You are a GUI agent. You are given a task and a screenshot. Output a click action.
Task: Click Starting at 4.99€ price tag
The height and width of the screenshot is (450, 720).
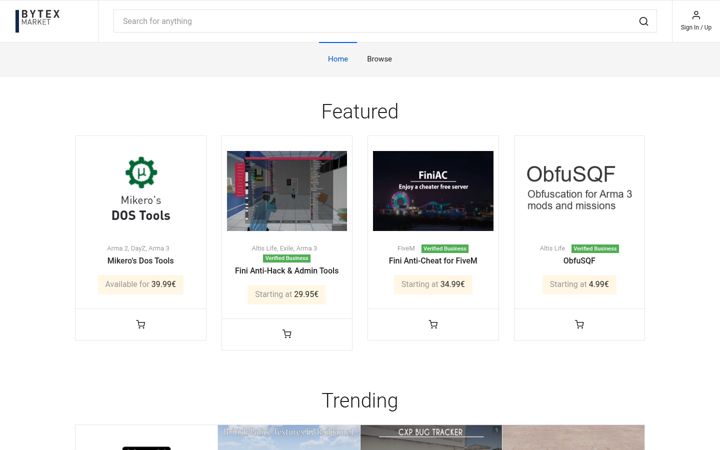pos(579,284)
